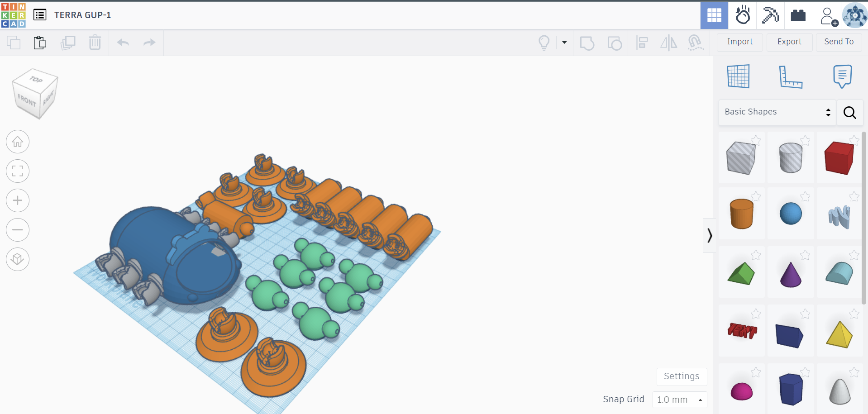Switch to the Bricks view tab

pos(798,15)
